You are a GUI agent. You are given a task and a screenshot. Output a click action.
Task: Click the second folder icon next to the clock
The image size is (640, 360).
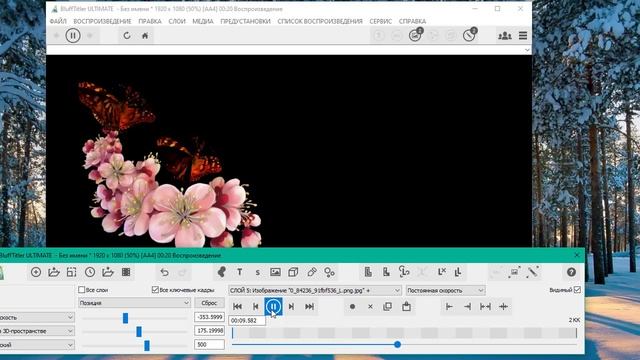click(108, 272)
